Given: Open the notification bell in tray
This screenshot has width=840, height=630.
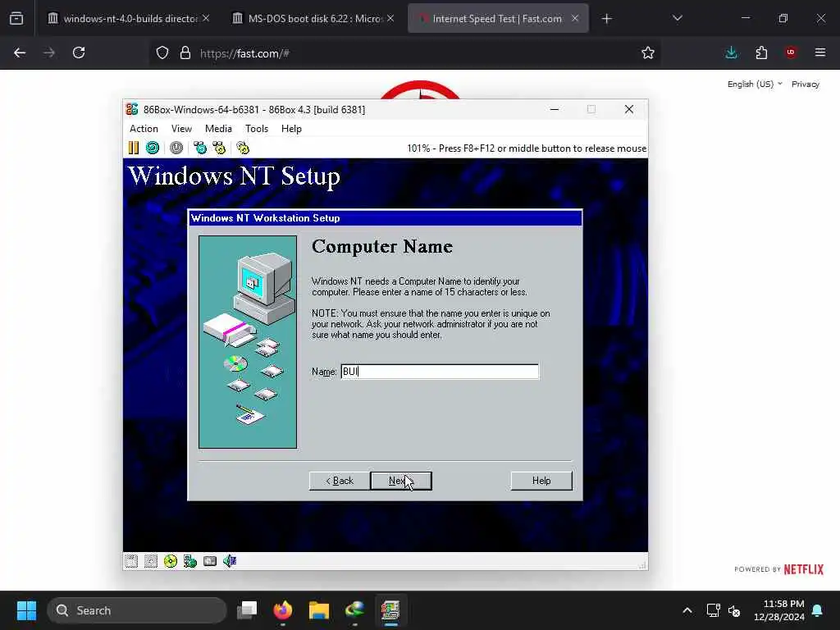Looking at the screenshot, I should 818,610.
